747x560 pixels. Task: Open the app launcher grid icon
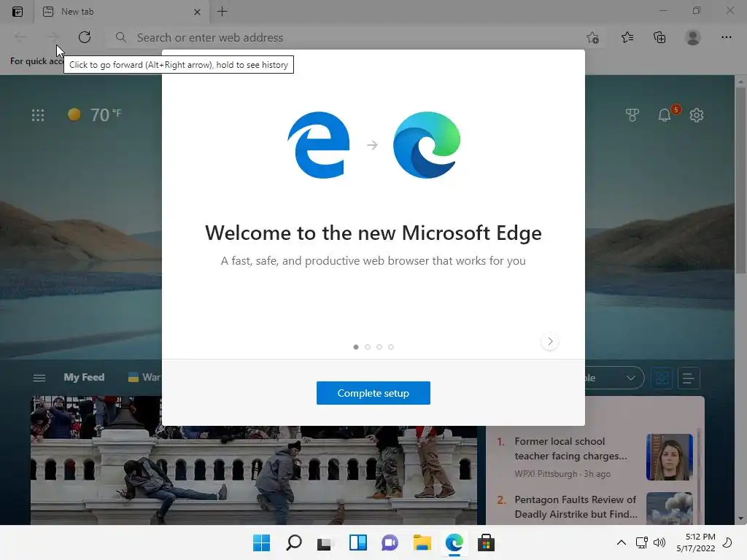38,115
